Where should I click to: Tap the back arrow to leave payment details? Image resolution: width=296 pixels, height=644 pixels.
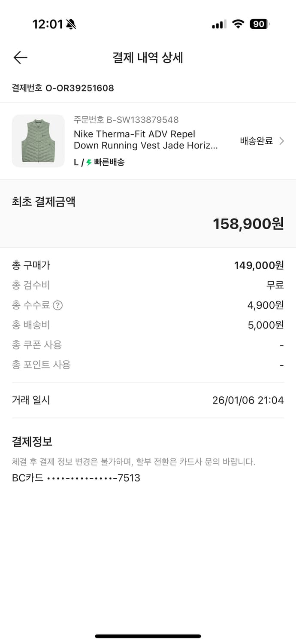pyautogui.click(x=20, y=57)
